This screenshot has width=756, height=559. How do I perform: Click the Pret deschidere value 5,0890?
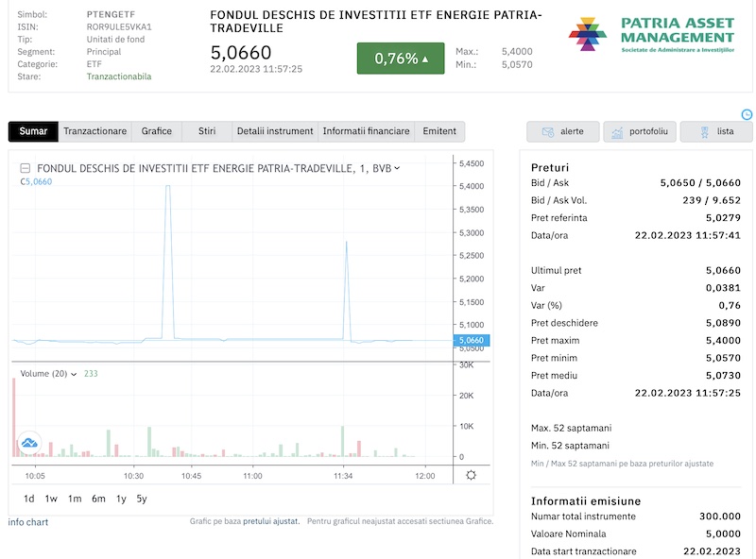[723, 323]
